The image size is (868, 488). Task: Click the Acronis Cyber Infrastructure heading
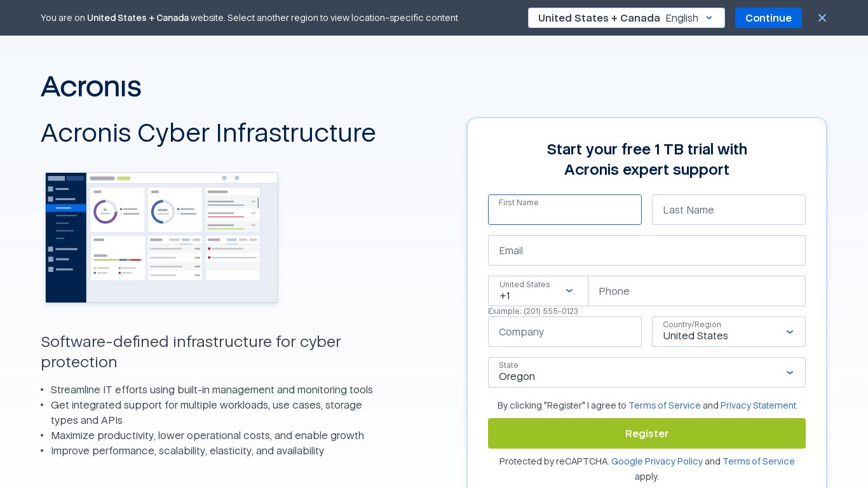tap(208, 133)
